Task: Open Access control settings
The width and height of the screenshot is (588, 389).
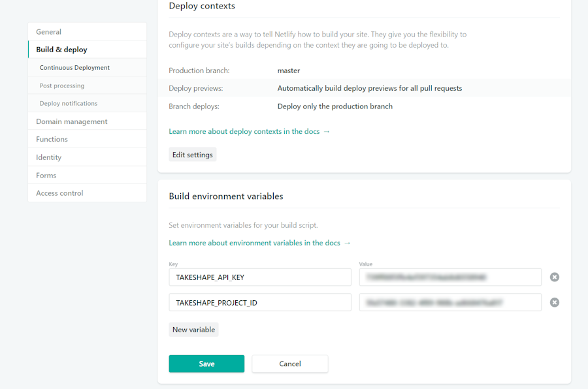Action: (87, 193)
